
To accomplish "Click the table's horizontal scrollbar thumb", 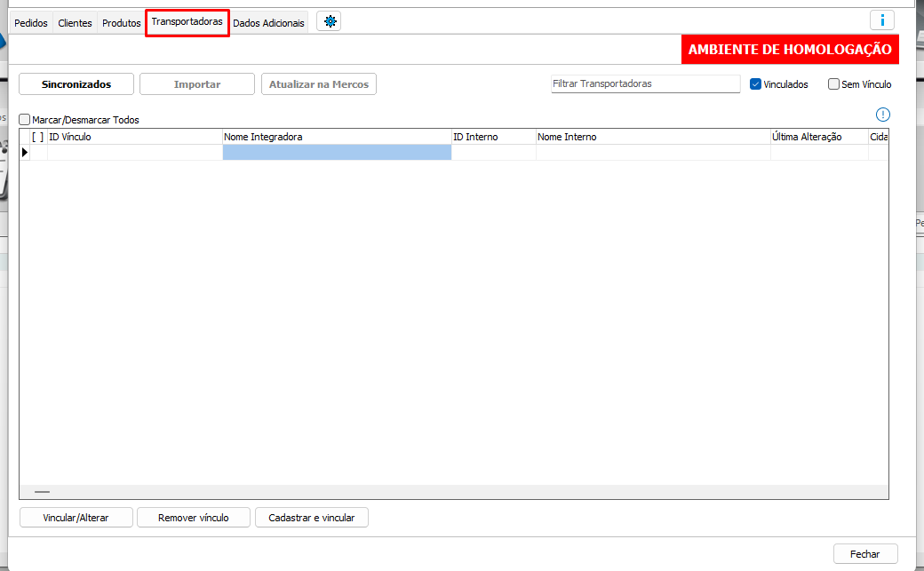I will coord(43,491).
